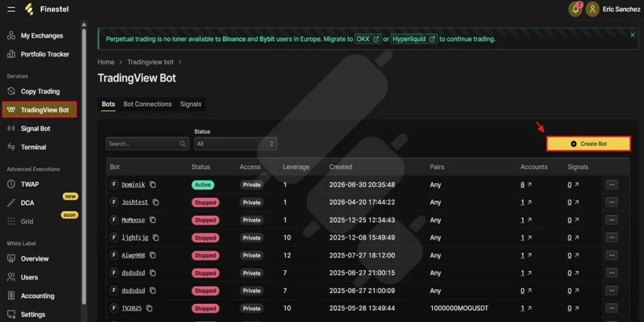Click the Create Bot button
The image size is (644, 322).
coord(589,144)
